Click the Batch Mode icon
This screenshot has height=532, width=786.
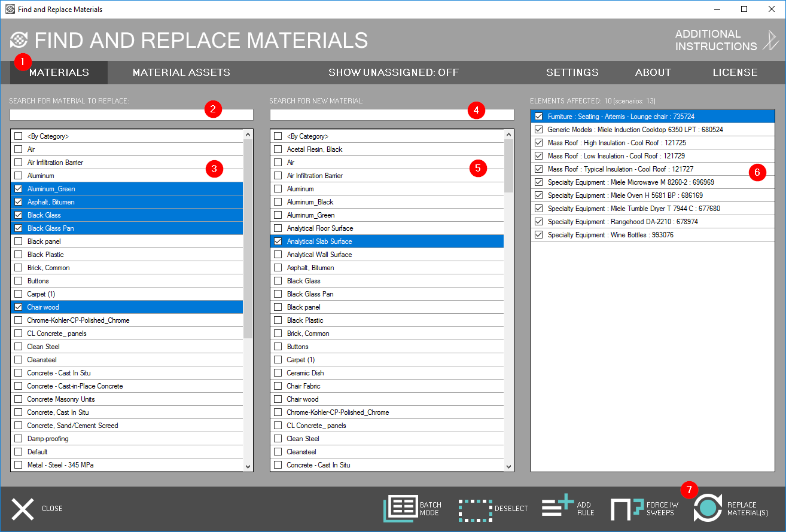(400, 509)
